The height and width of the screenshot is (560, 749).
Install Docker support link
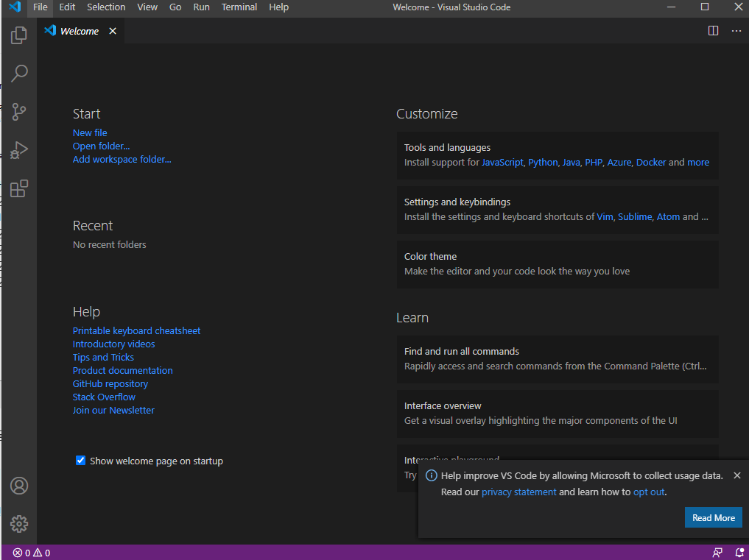pyautogui.click(x=651, y=163)
